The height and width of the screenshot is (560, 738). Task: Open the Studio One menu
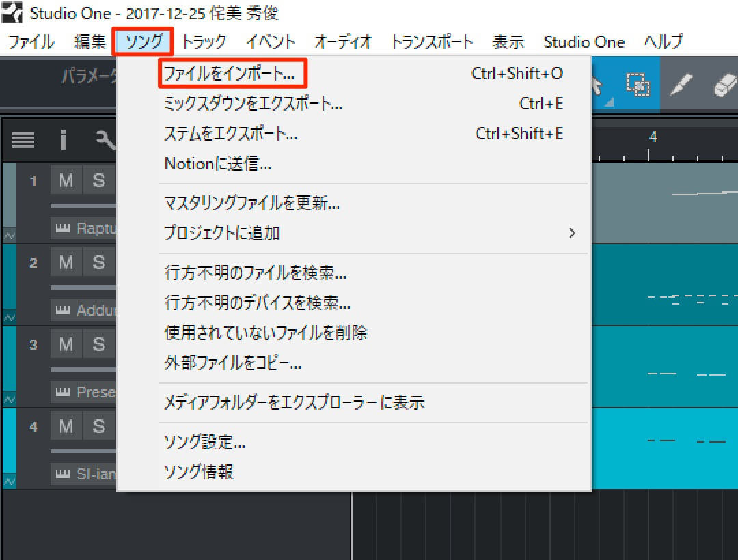(x=584, y=42)
